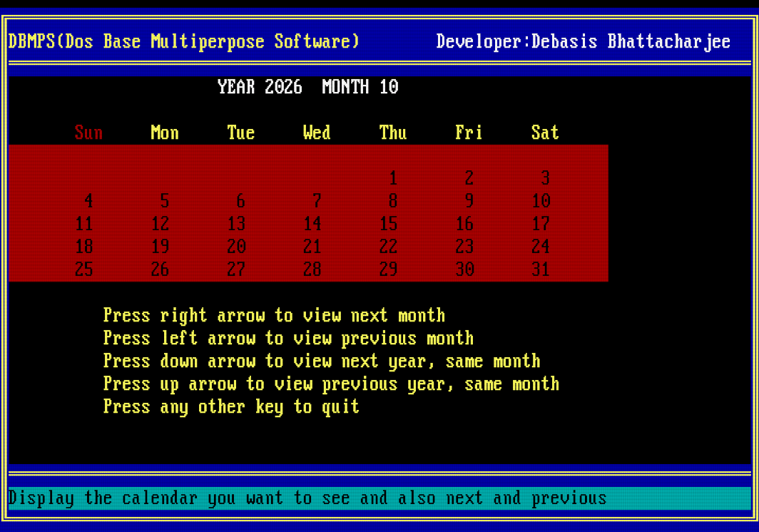Image resolution: width=759 pixels, height=532 pixels.
Task: Select the Thu column header
Action: pyautogui.click(x=392, y=133)
